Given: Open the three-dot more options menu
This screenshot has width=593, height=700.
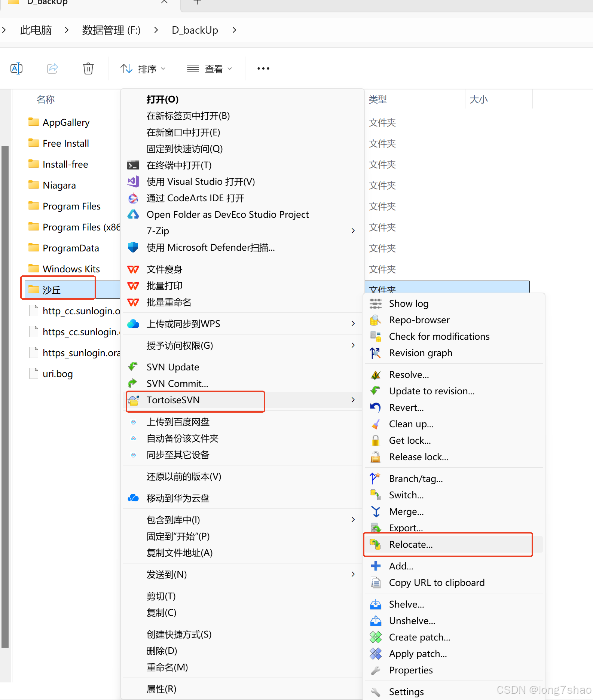Looking at the screenshot, I should (x=263, y=68).
